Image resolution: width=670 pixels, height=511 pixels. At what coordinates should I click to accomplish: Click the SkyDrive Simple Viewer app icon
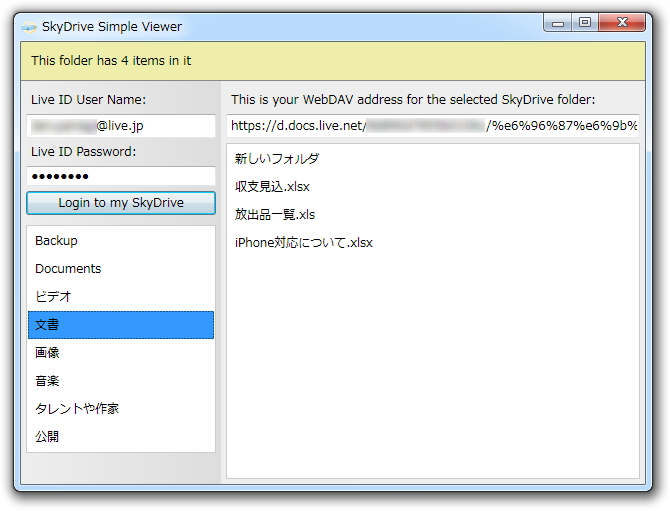tap(29, 27)
